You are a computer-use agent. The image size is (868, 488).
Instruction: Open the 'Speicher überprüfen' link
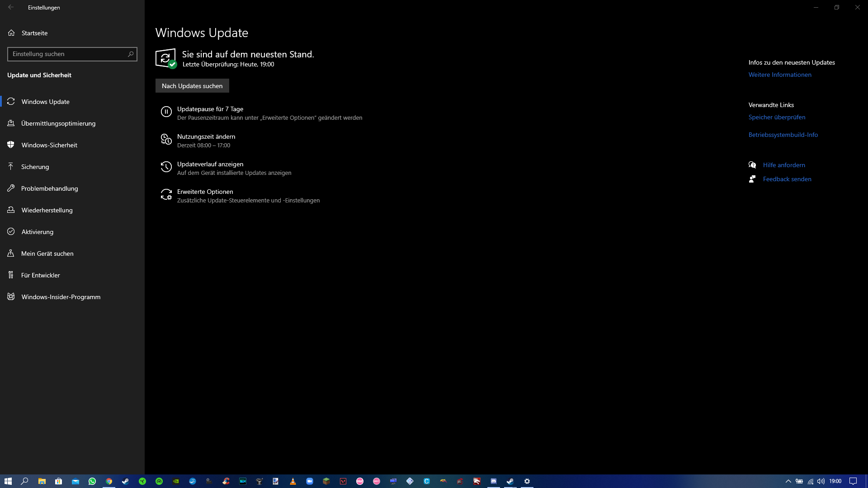pyautogui.click(x=777, y=117)
